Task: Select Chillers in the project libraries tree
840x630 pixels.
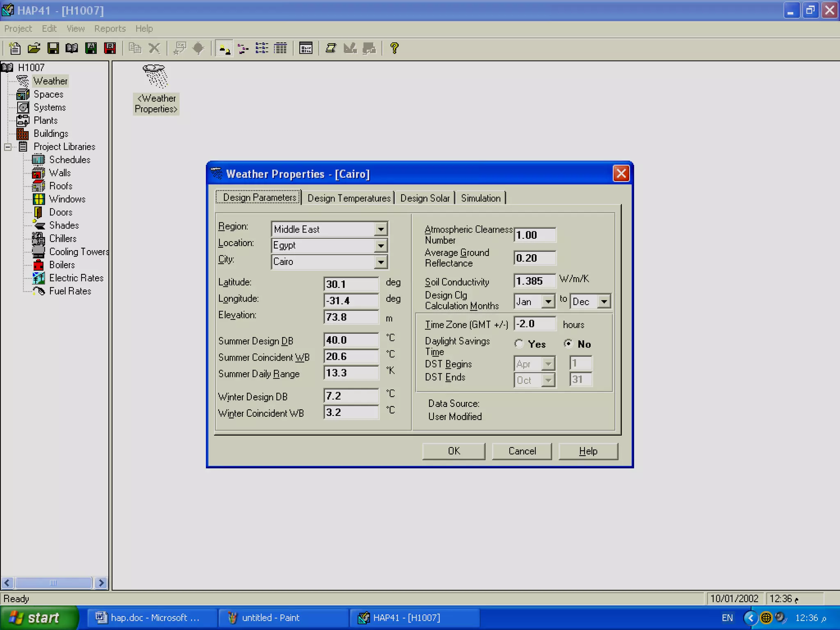Action: click(x=62, y=239)
